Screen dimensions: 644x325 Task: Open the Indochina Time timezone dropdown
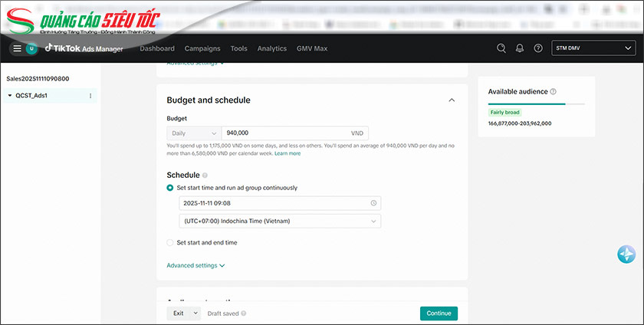tap(279, 222)
